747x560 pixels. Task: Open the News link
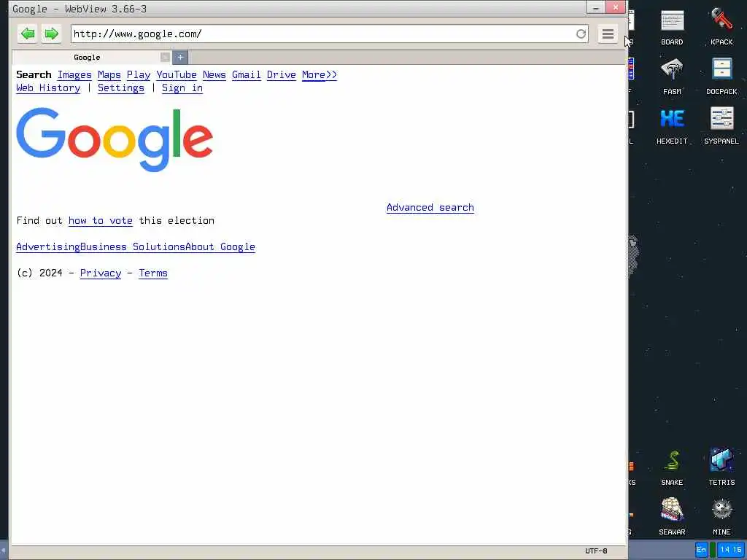tap(214, 75)
